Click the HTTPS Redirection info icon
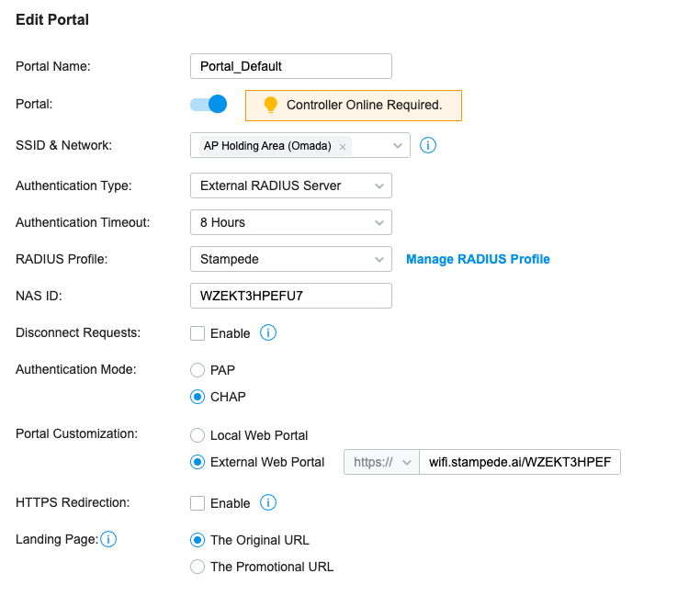This screenshot has height=596, width=700. point(268,502)
